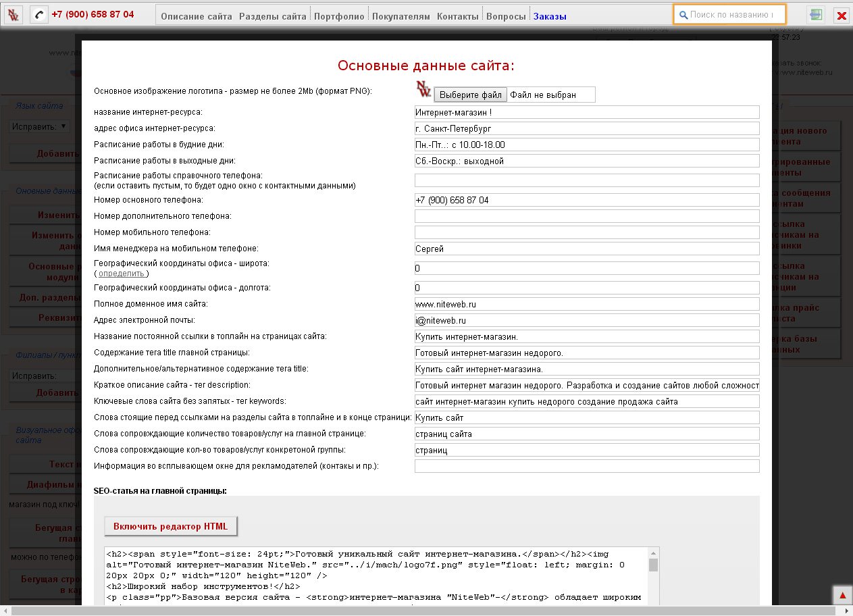The width and height of the screenshot is (853, 616).
Task: Click the Выберите файл button
Action: pos(470,95)
